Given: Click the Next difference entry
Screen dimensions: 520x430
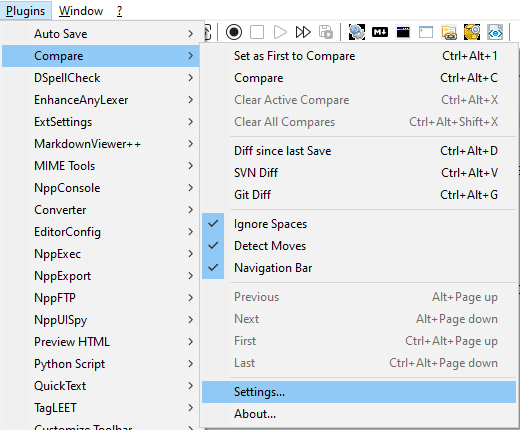Looking at the screenshot, I should (359, 319).
